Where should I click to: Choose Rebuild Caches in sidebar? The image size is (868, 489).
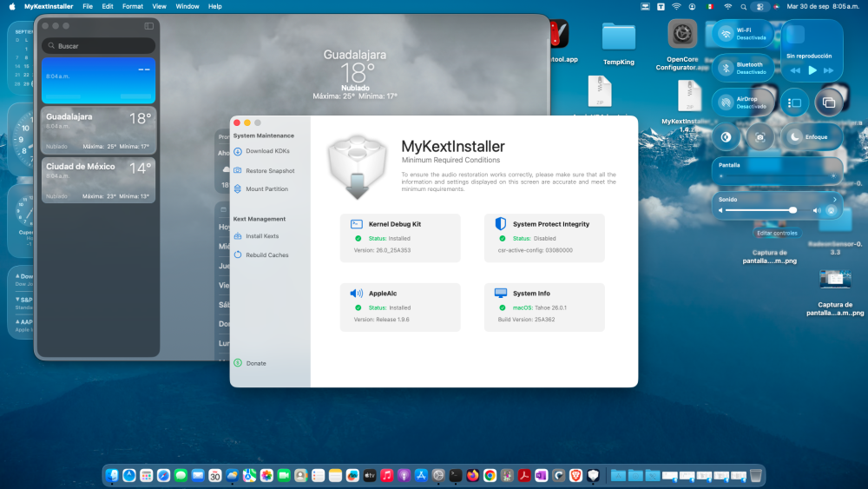[x=260, y=254]
